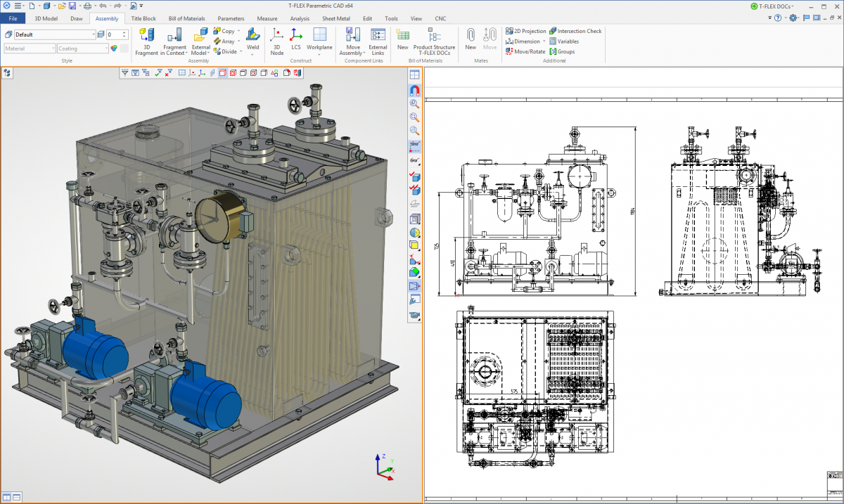Screen dimensions: 844x504
Task: Open the Move Assembly tool
Action: 352,41
